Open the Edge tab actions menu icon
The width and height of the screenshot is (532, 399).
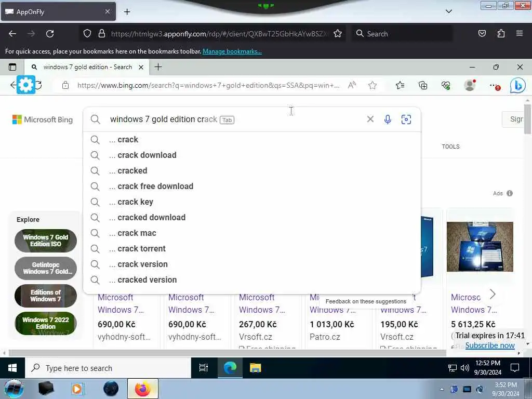click(x=12, y=67)
